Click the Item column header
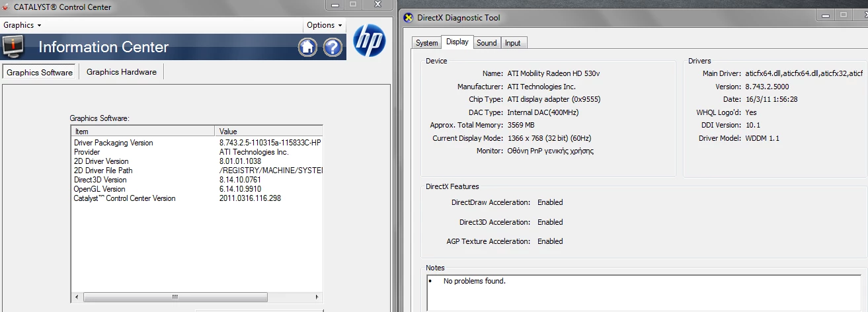This screenshot has width=868, height=312. 143,132
